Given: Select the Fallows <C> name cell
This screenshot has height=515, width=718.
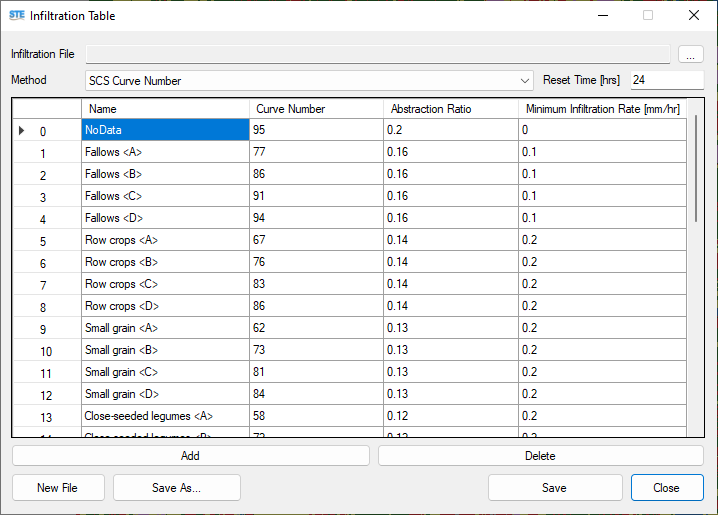Looking at the screenshot, I should (165, 195).
